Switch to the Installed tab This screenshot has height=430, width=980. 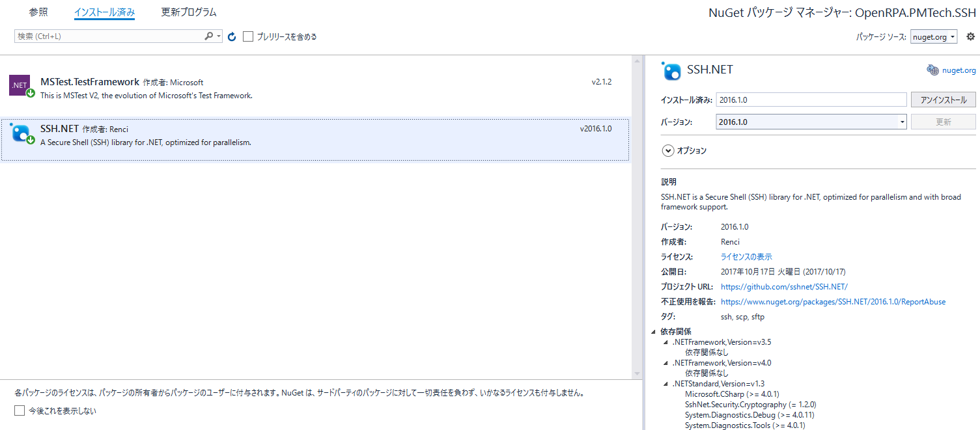coord(105,12)
